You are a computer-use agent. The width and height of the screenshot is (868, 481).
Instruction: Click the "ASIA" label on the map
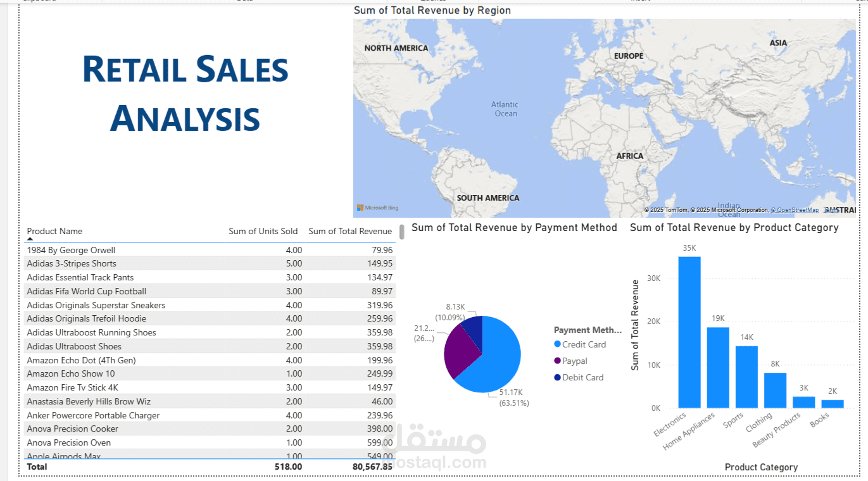[779, 43]
